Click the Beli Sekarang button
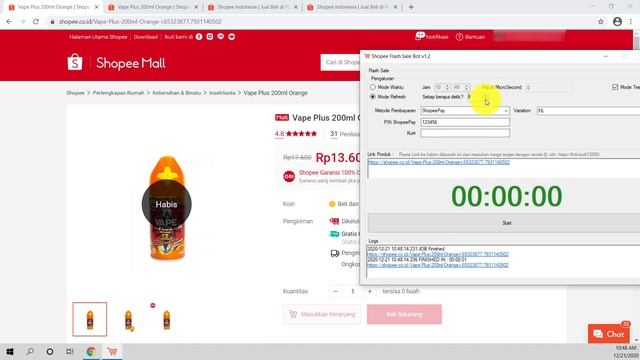Viewport: 640px width, 360px height. coord(404,314)
